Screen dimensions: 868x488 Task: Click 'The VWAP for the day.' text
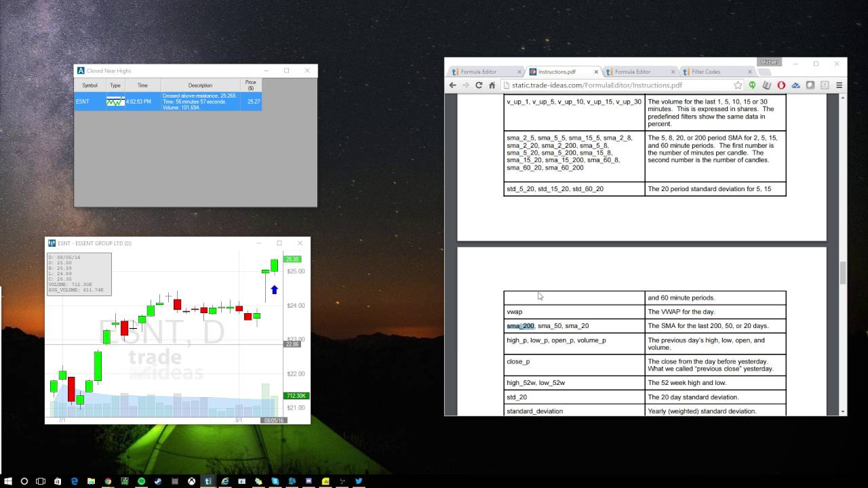682,312
